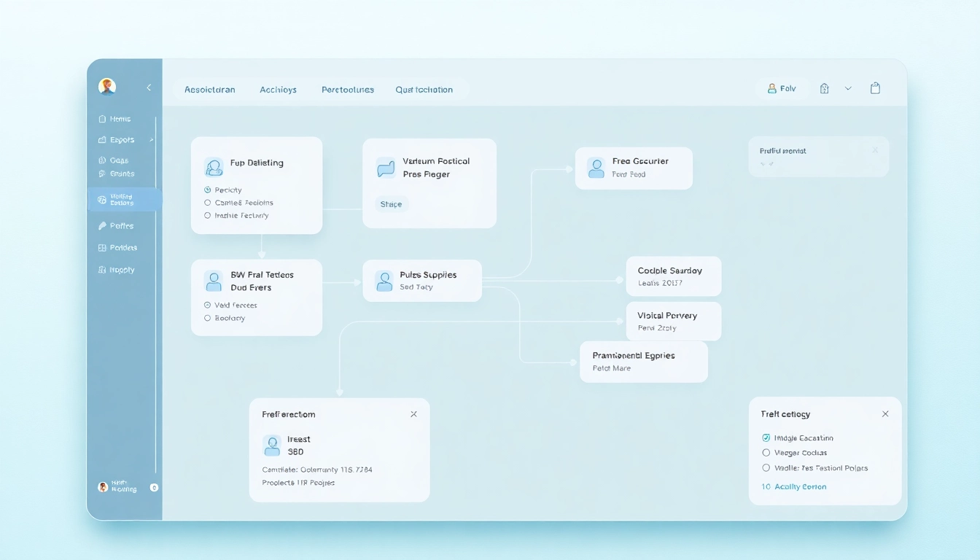
Task: Select the Camles Aeeloins radio option
Action: 208,203
